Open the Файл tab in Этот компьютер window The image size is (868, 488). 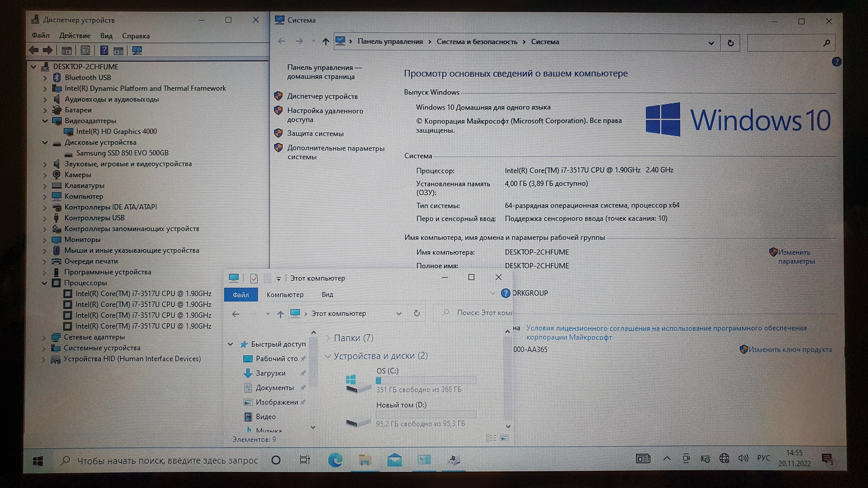tap(241, 295)
